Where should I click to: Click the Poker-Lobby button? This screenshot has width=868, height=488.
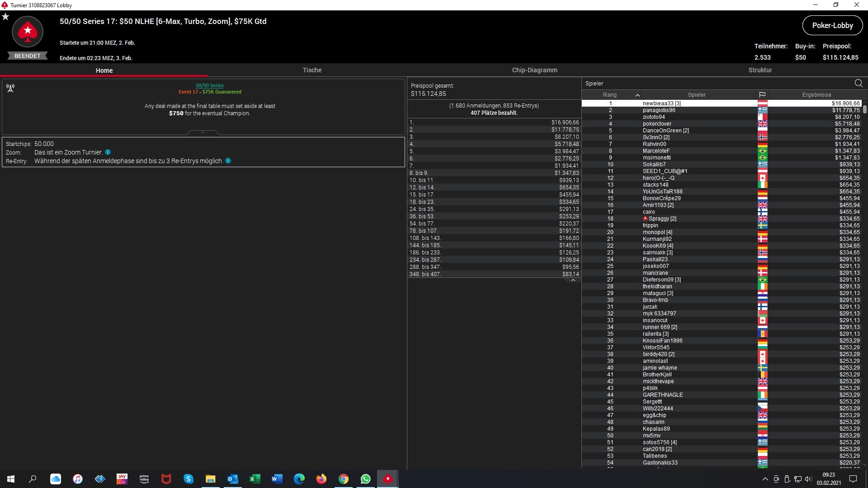832,25
